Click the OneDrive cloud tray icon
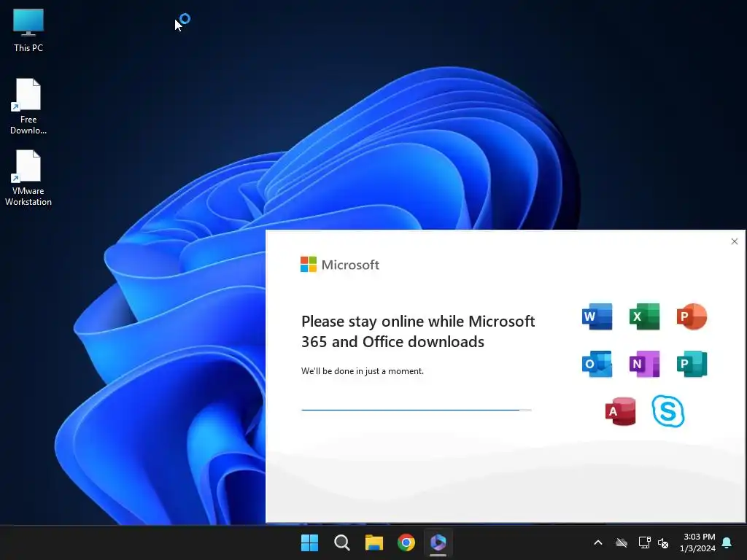This screenshot has height=560, width=747. tap(622, 542)
